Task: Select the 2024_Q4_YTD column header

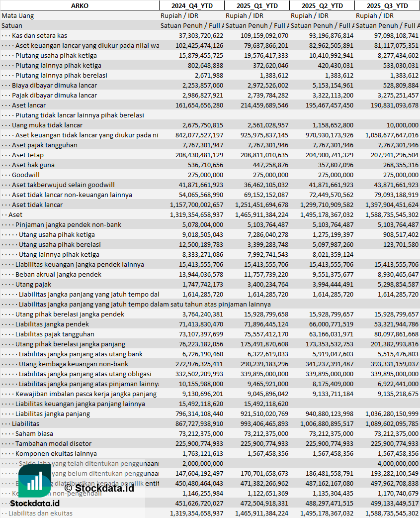Action: click(192, 5)
